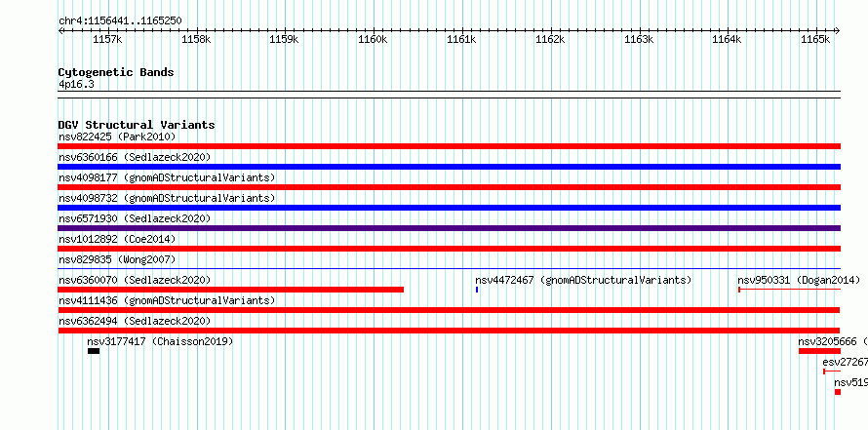Screen dimensions: 868x430
Task: Open the nsv1012892 (Coe2014) label
Action: [x=117, y=239]
